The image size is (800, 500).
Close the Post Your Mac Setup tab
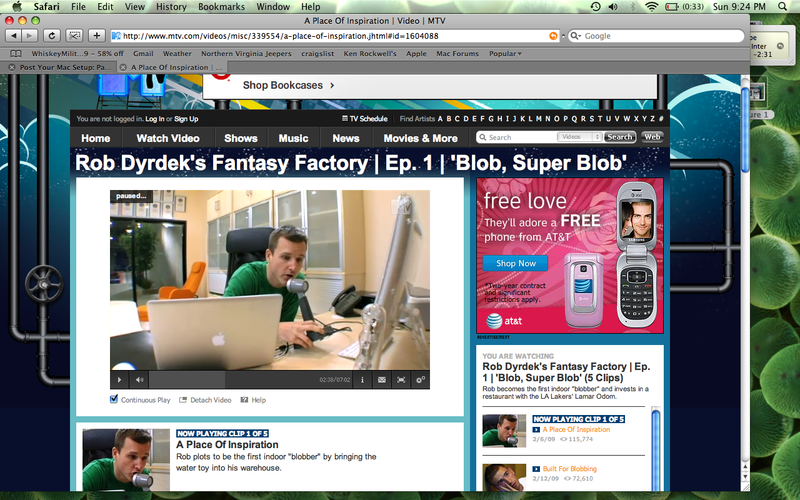(x=11, y=67)
